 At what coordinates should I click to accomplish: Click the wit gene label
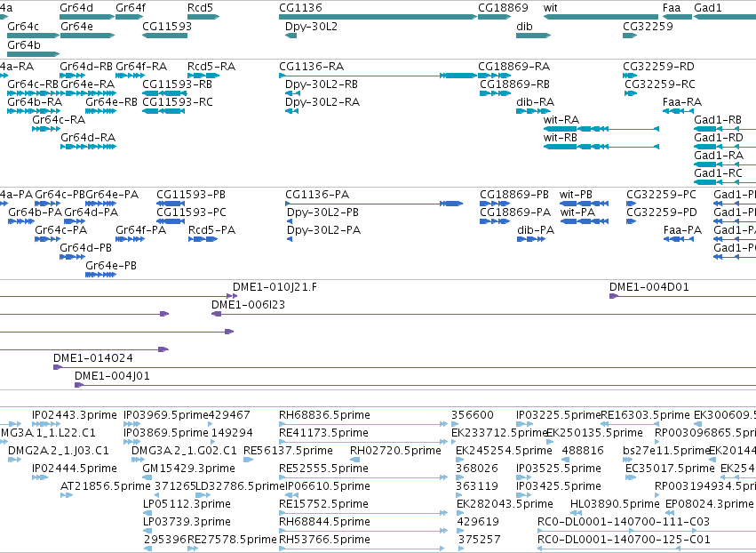click(550, 8)
